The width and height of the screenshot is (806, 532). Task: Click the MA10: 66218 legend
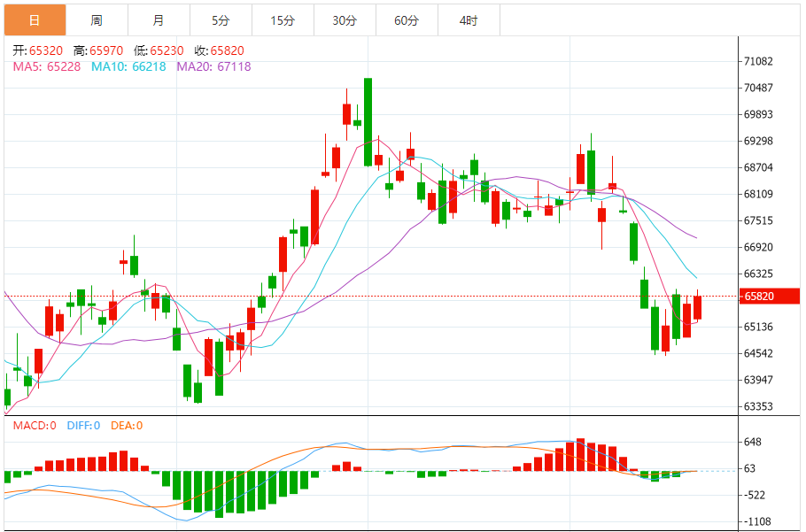tap(128, 66)
